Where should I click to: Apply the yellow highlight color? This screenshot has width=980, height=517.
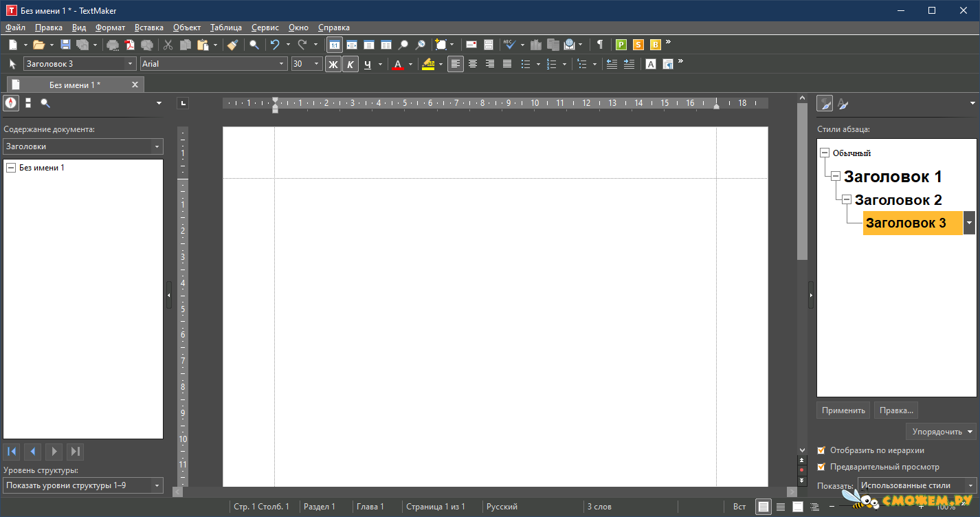point(428,64)
